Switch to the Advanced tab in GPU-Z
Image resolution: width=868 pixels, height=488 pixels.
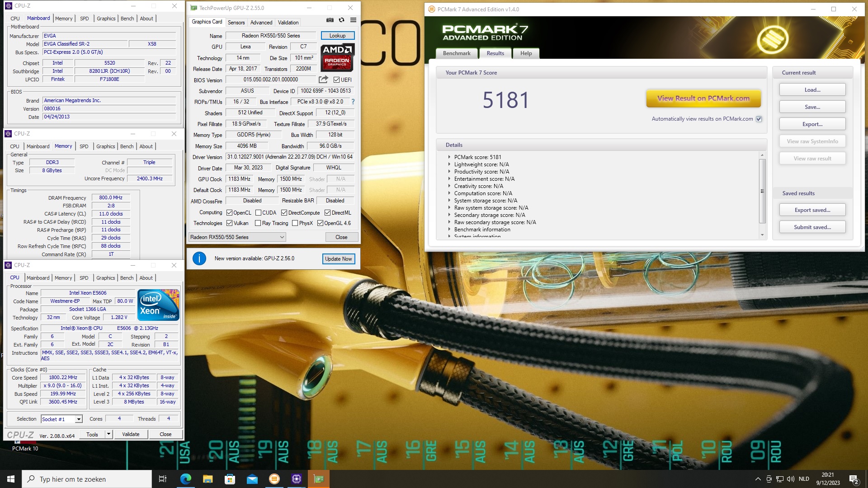(261, 23)
